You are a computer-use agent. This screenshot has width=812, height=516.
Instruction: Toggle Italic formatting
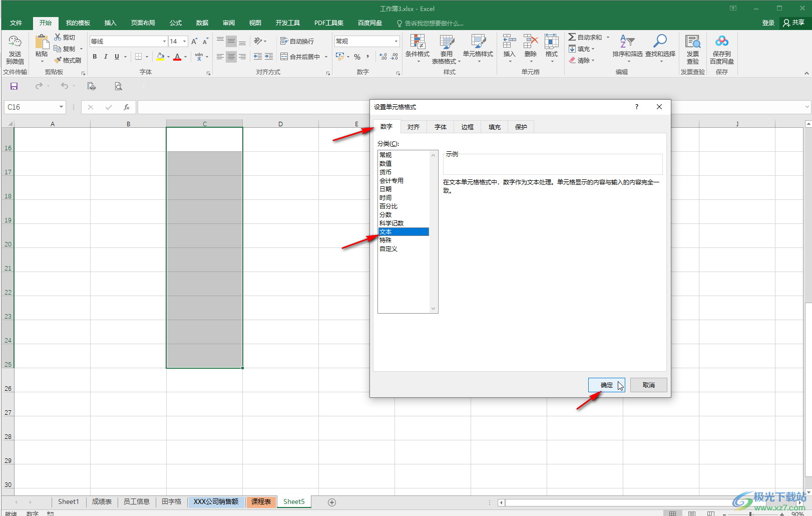click(106, 57)
